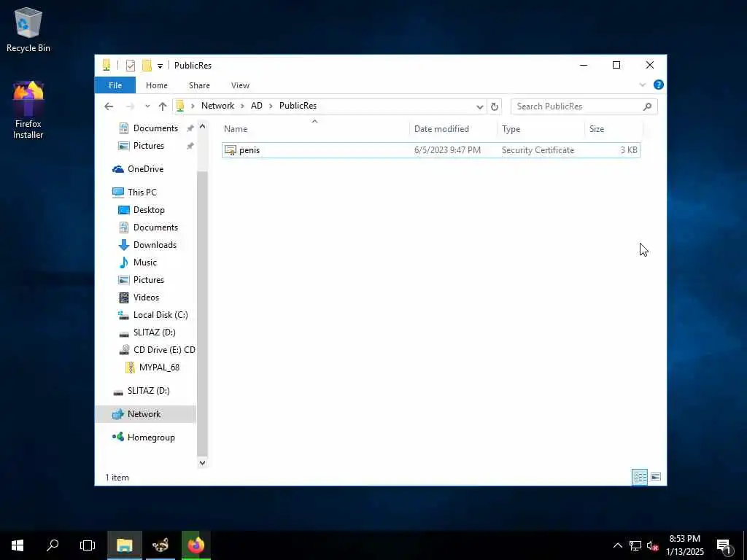Image resolution: width=747 pixels, height=560 pixels.
Task: Open Documents under This PC
Action: [155, 227]
